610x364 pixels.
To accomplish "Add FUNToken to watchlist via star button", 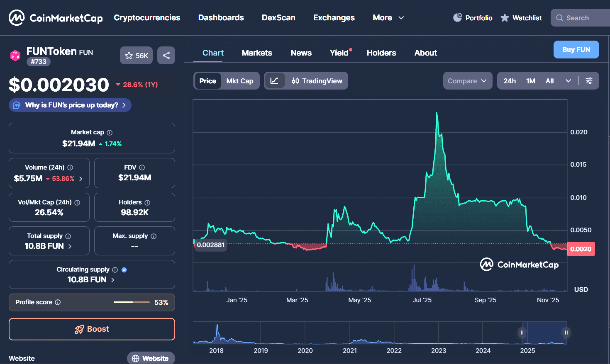I will (x=137, y=56).
